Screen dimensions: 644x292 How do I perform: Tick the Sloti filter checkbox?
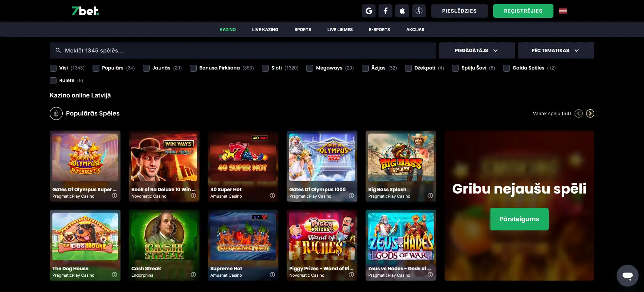[265, 68]
